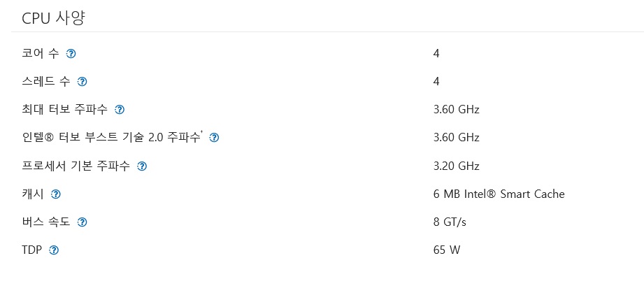644x286 pixels.
Task: Select the TDP label text
Action: pyautogui.click(x=32, y=250)
